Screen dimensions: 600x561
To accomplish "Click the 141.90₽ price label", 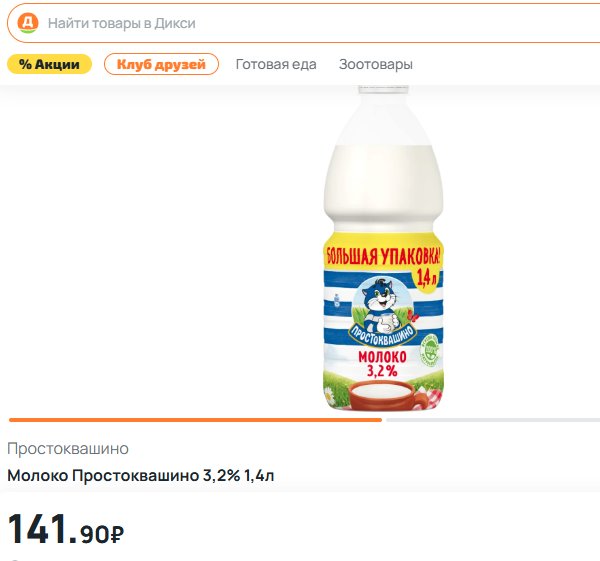I will pos(65,530).
